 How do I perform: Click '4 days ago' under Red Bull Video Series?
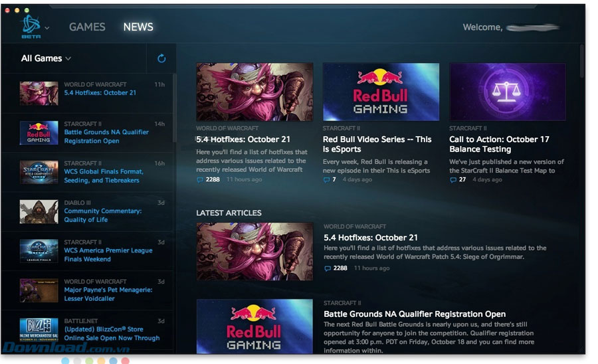click(357, 179)
